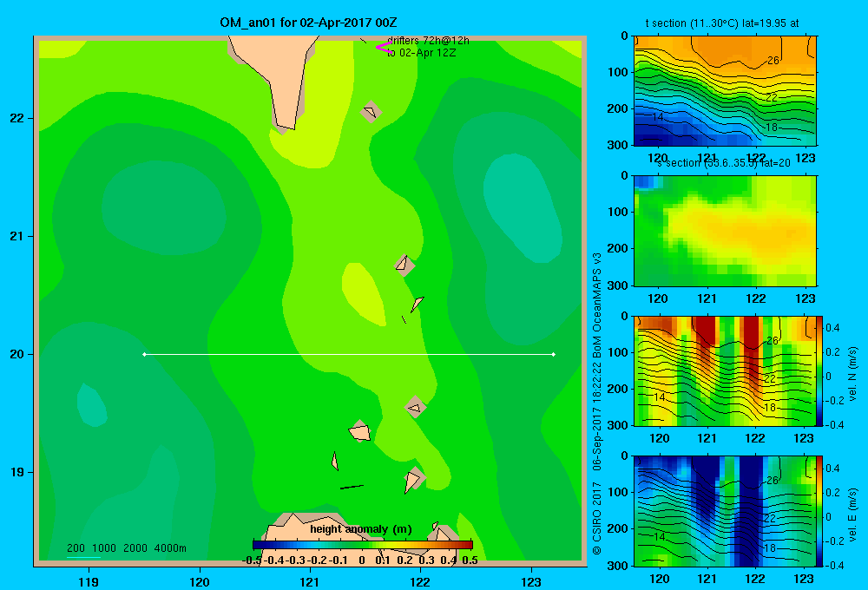Click the left endpoint of the white section line
The height and width of the screenshot is (590, 868).
tap(144, 354)
